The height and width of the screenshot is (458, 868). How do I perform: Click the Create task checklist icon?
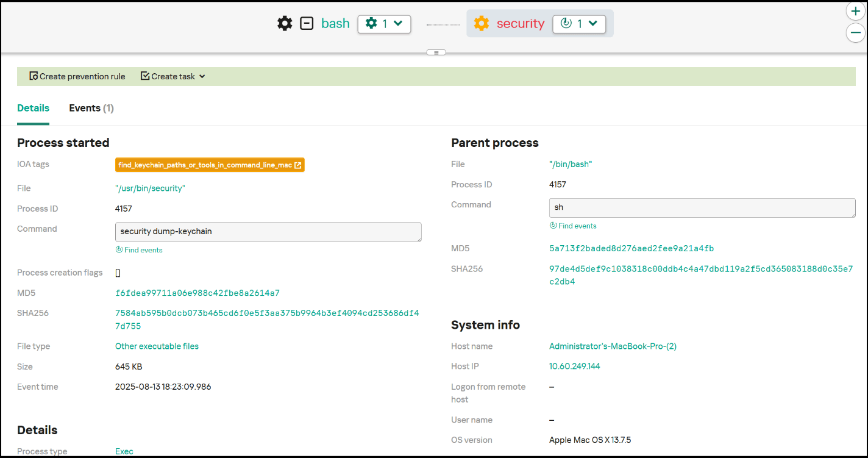(x=144, y=76)
